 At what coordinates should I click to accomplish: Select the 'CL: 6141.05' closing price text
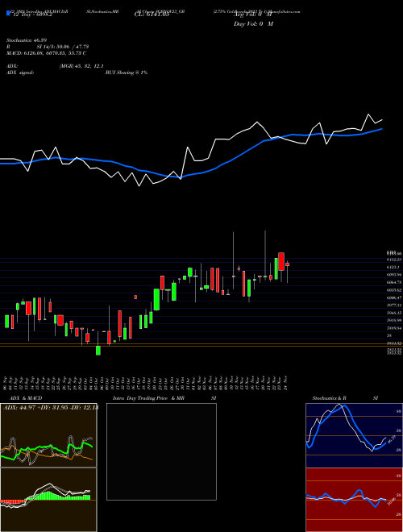[x=152, y=15]
